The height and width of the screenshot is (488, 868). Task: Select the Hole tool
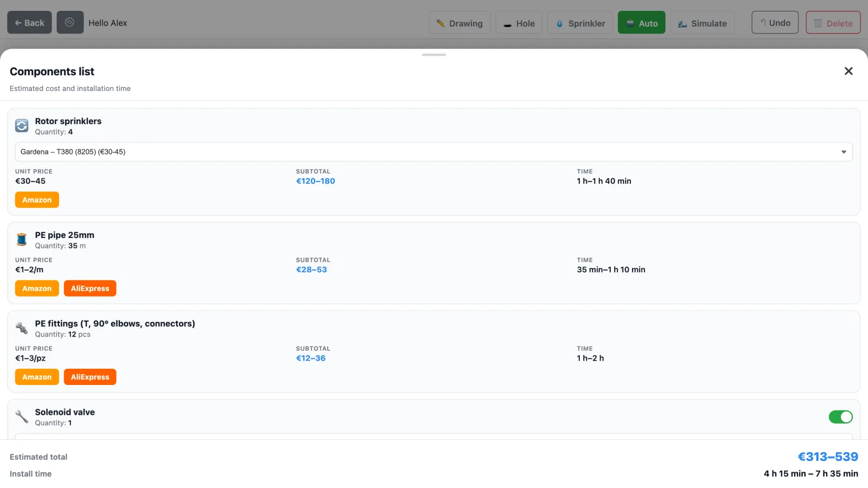519,23
